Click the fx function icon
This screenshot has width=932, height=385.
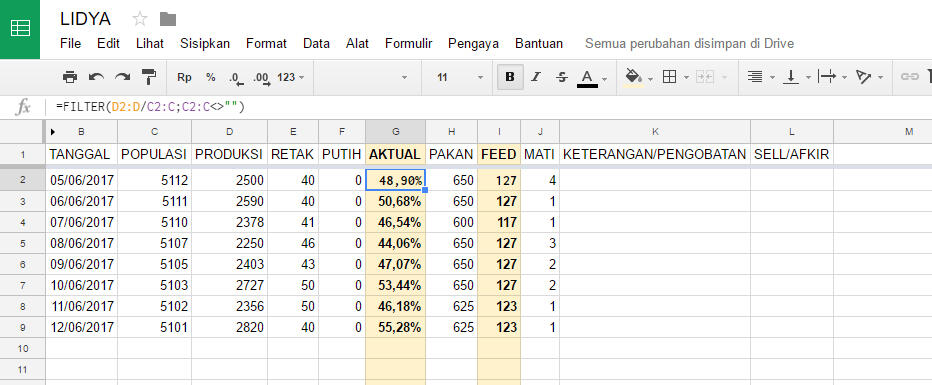[23, 107]
